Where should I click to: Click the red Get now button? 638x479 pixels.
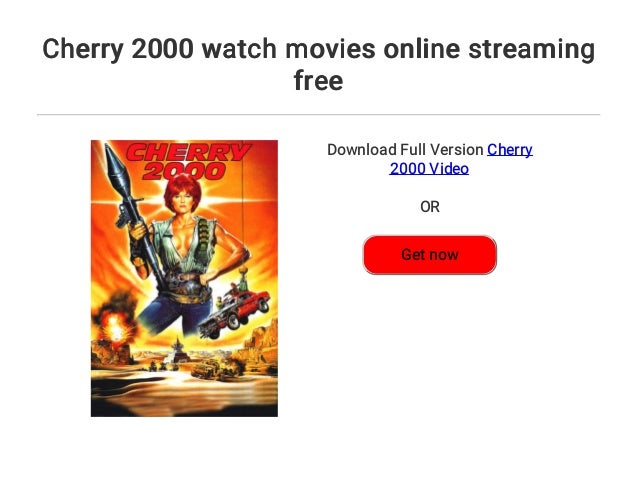pyautogui.click(x=430, y=255)
